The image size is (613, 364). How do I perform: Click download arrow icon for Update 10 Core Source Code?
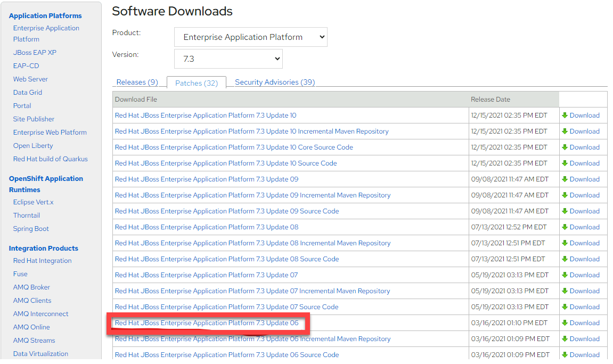565,147
